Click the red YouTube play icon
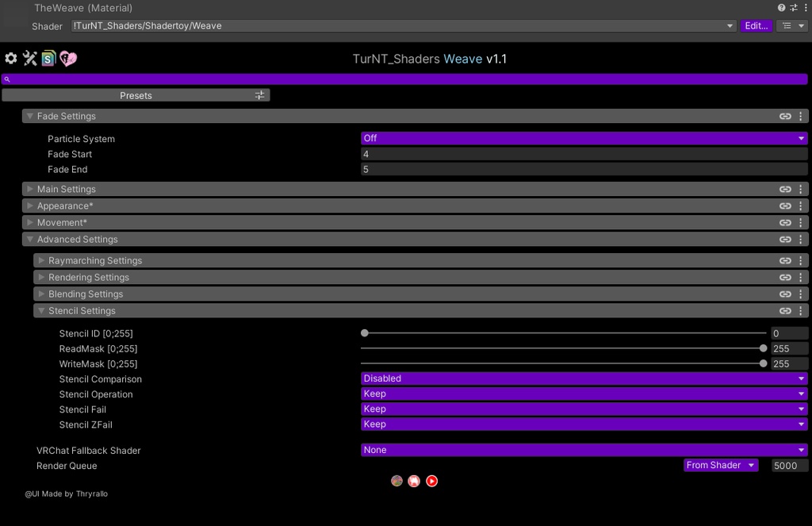 click(x=431, y=481)
